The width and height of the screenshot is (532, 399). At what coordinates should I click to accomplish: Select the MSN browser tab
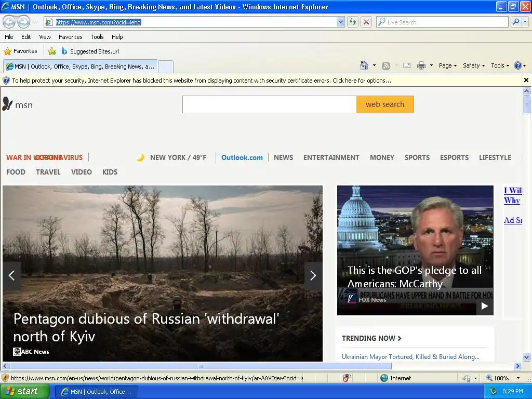coord(81,66)
